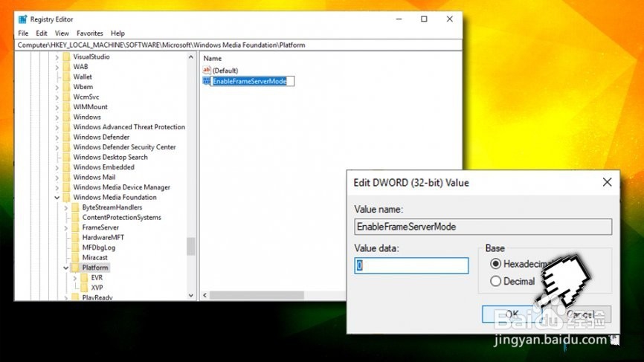Click the VisualStudio folder icon

pyautogui.click(x=66, y=56)
